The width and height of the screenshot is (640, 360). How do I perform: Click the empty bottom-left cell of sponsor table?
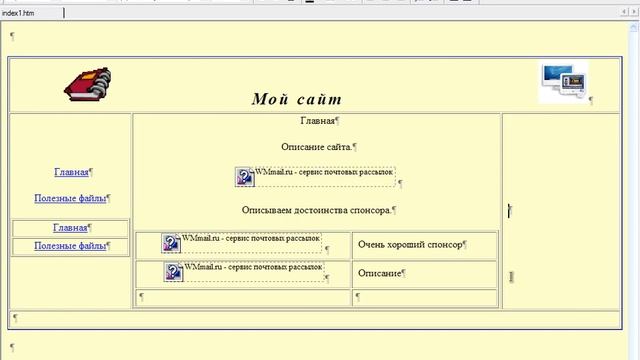click(x=243, y=298)
